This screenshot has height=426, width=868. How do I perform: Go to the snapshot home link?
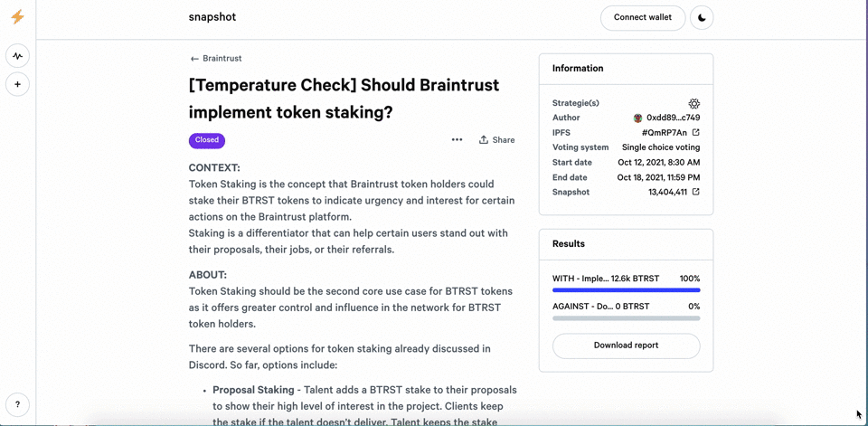212,17
